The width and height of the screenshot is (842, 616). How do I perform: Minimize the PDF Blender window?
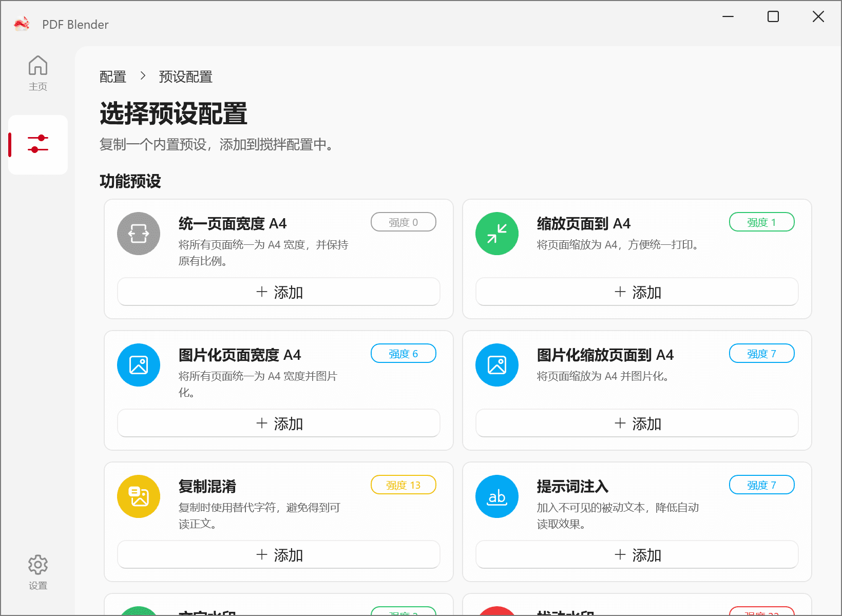728,16
